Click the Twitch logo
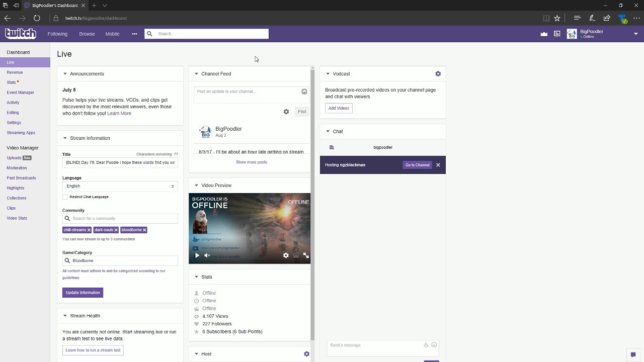The image size is (644, 362). pyautogui.click(x=21, y=34)
